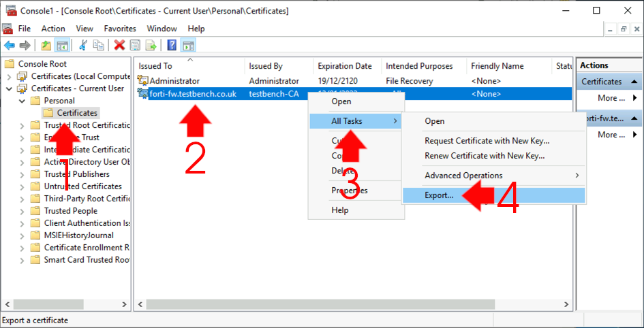Sort by the Expiration Date column header

pos(348,66)
